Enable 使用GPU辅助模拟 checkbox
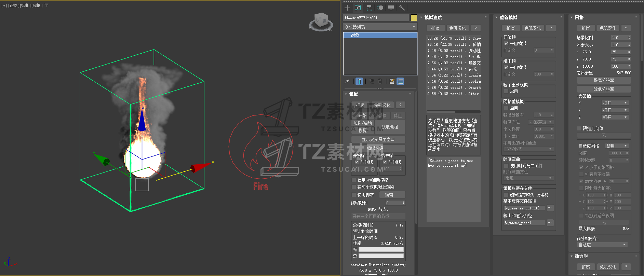Image resolution: width=644 pixels, height=276 pixels. [x=354, y=180]
